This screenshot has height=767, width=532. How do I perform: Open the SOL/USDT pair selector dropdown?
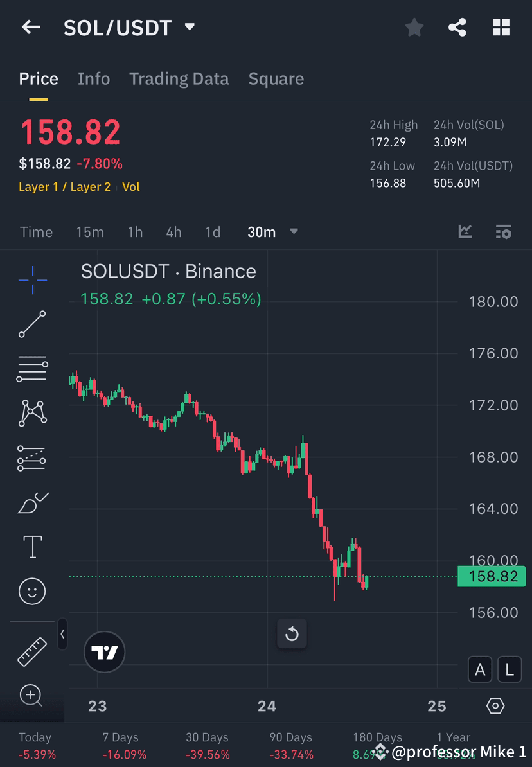[x=190, y=27]
